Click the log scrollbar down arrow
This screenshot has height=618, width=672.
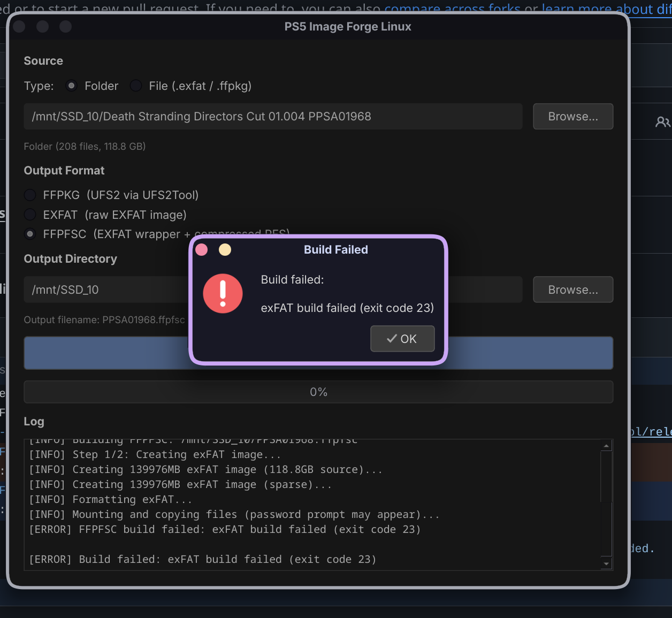click(x=606, y=563)
